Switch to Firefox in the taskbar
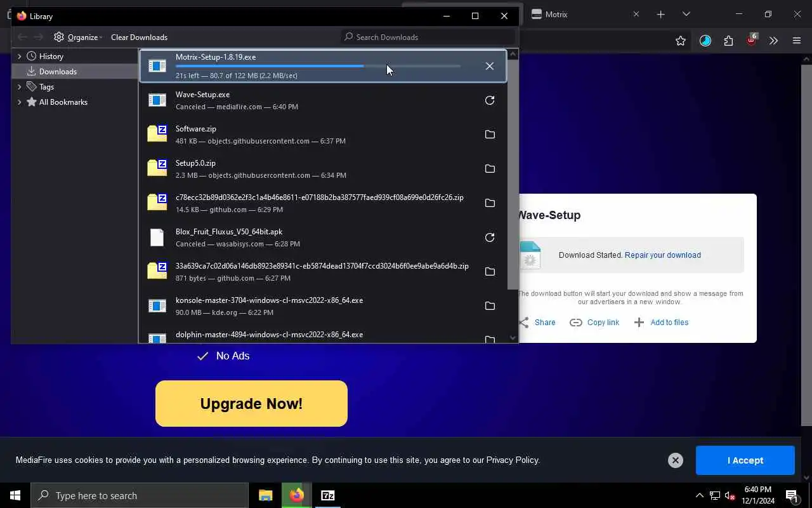Image resolution: width=812 pixels, height=508 pixels. (x=296, y=495)
